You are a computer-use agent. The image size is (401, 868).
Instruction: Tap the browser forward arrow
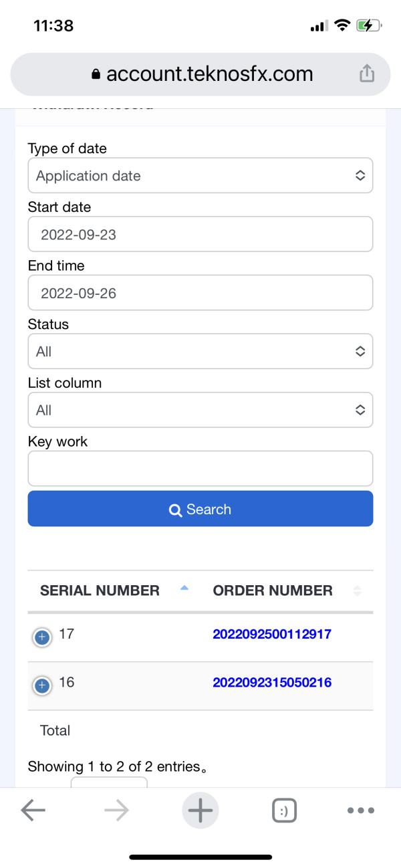click(x=116, y=810)
